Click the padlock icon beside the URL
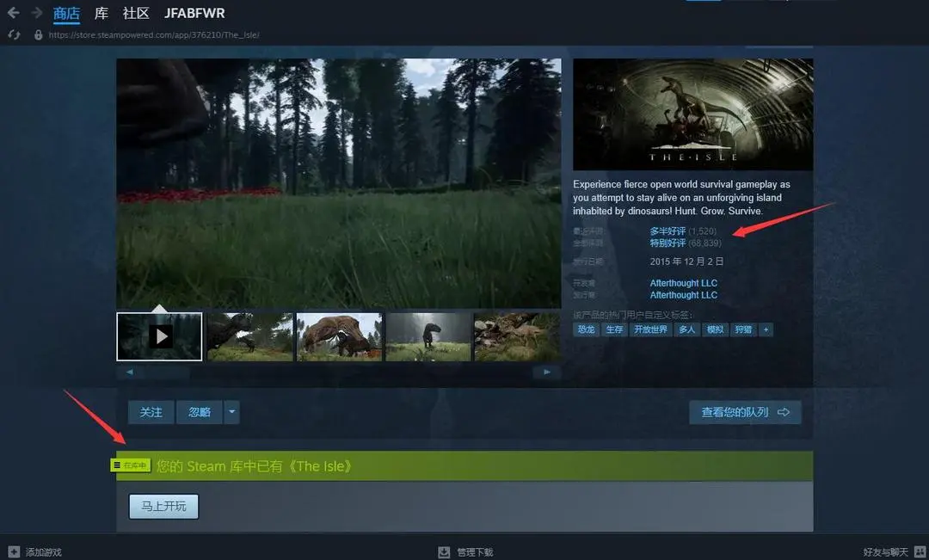 [39, 35]
